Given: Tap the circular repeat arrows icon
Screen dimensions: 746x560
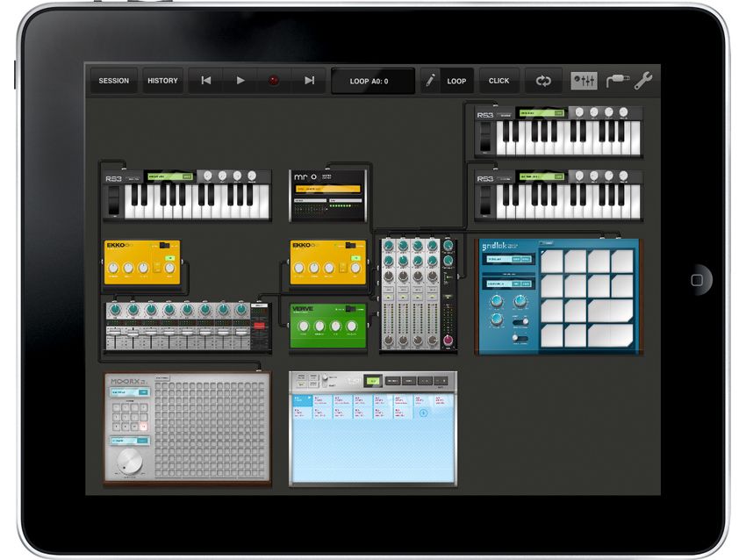Looking at the screenshot, I should click(x=542, y=80).
